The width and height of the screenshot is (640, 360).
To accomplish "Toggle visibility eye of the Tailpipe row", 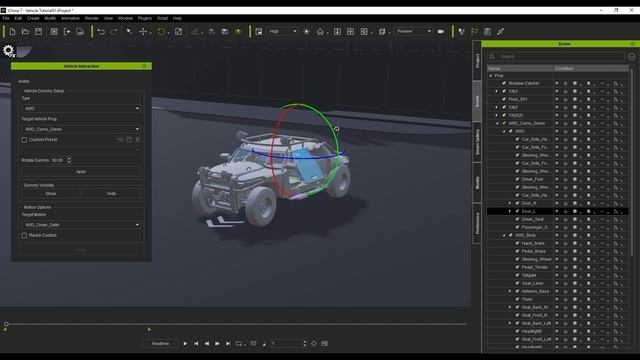I will pyautogui.click(x=557, y=275).
